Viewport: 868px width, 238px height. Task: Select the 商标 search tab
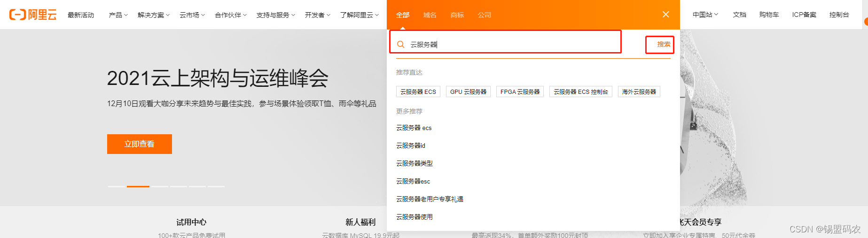coord(457,15)
